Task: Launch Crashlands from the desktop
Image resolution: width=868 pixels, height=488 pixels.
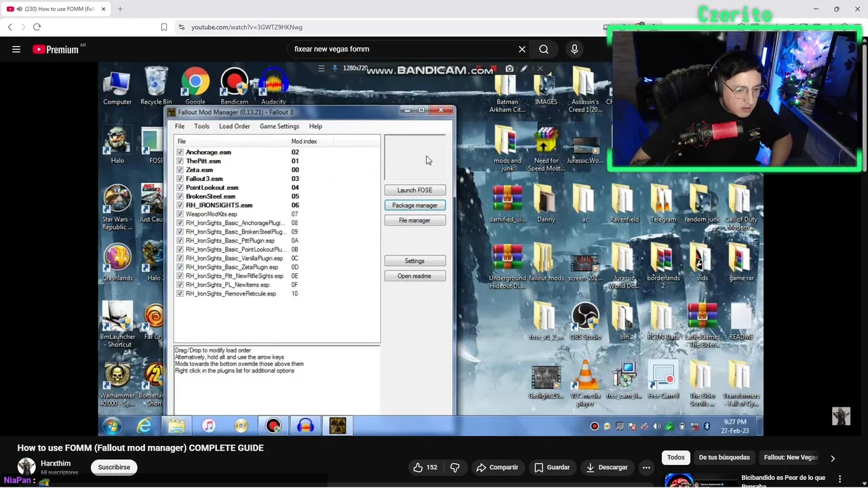Action: [x=117, y=263]
